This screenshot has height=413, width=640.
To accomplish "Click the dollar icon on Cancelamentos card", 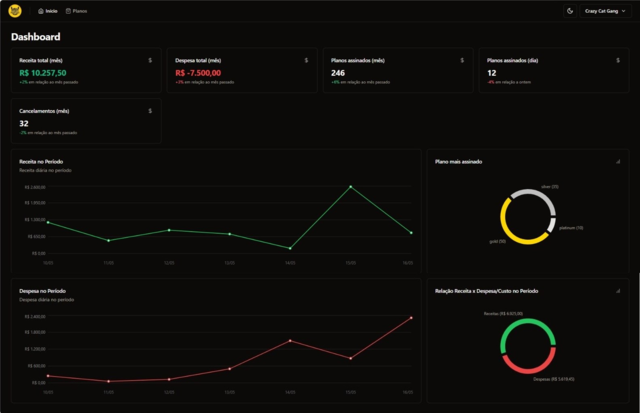I will tap(150, 111).
